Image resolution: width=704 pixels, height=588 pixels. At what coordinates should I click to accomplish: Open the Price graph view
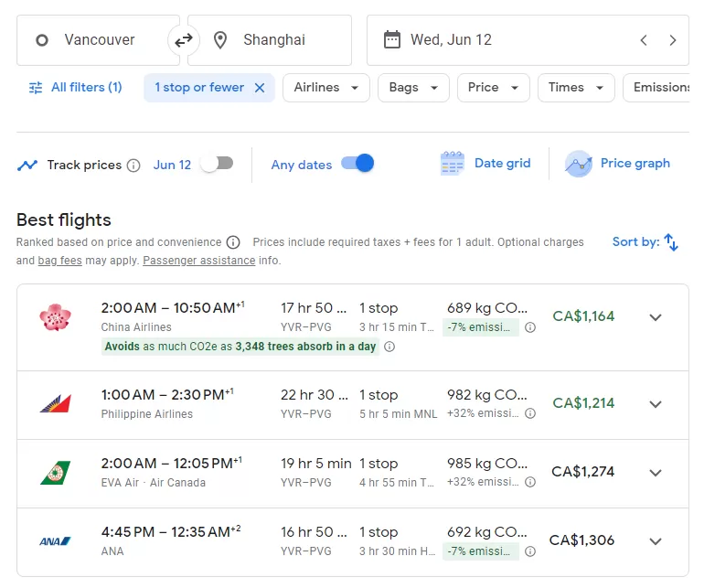tap(618, 164)
